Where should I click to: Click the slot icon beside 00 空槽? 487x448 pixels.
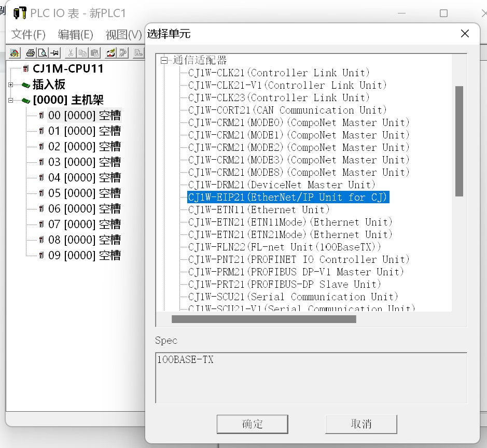tap(41, 116)
